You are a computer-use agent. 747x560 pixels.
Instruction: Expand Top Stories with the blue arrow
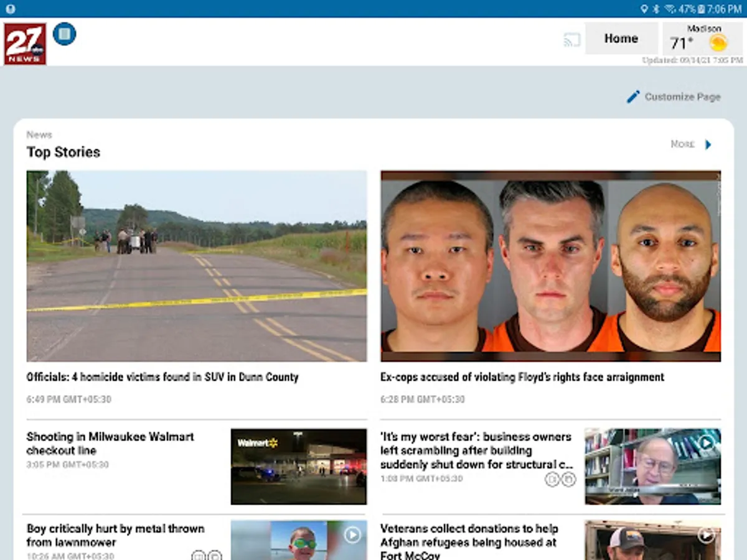tap(708, 144)
